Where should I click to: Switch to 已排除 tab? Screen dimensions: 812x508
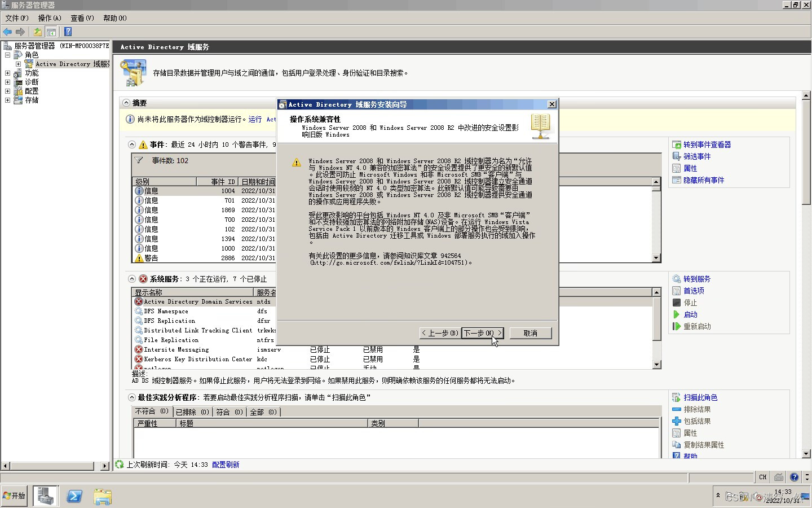[192, 412]
